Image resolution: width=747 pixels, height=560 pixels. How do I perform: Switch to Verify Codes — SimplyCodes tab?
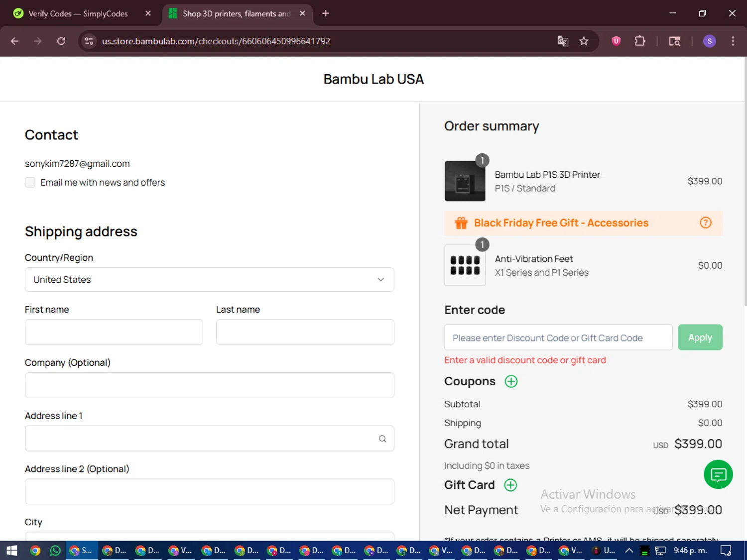tap(78, 13)
